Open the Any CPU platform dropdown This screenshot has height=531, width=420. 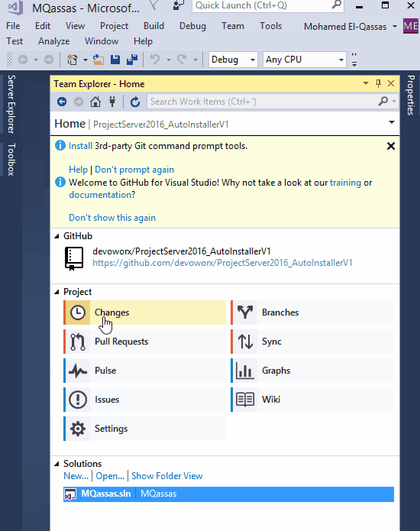(x=304, y=60)
